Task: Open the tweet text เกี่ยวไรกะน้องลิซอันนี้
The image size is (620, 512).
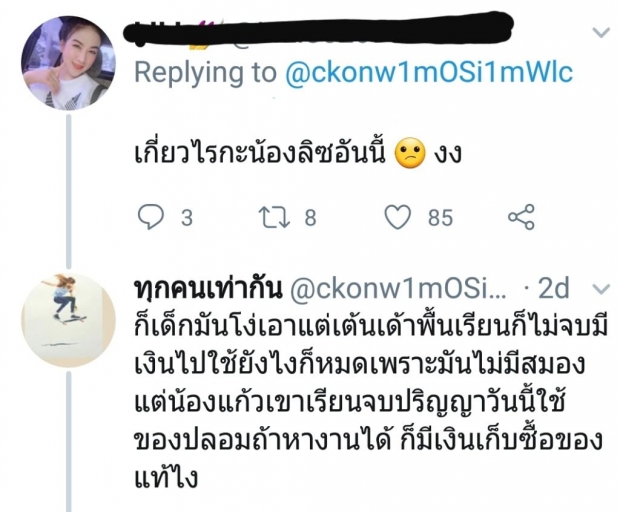Action: click(x=260, y=152)
